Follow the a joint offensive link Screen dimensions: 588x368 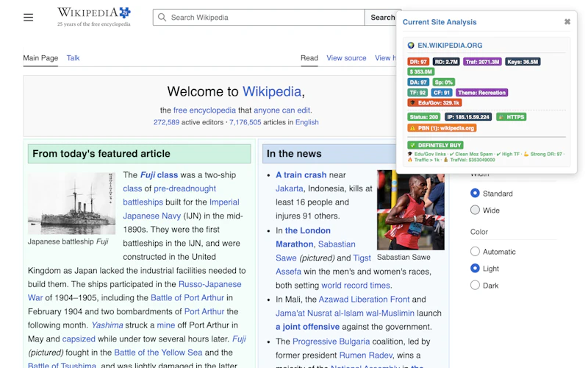coord(307,327)
